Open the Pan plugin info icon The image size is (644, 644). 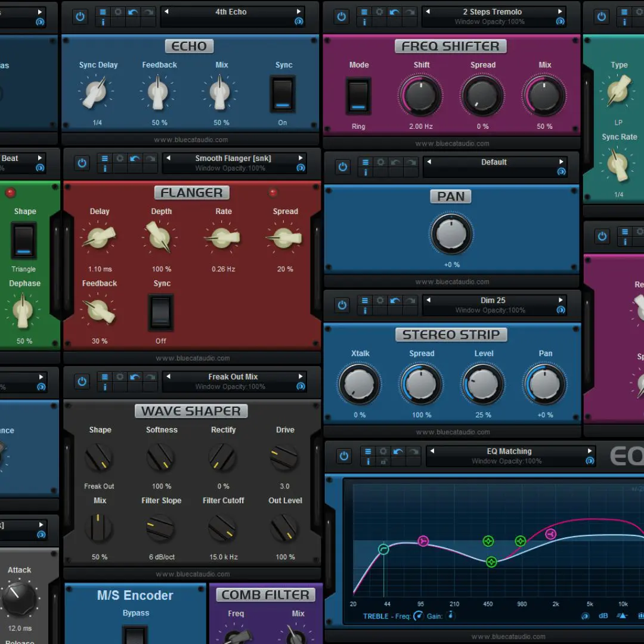coord(365,172)
